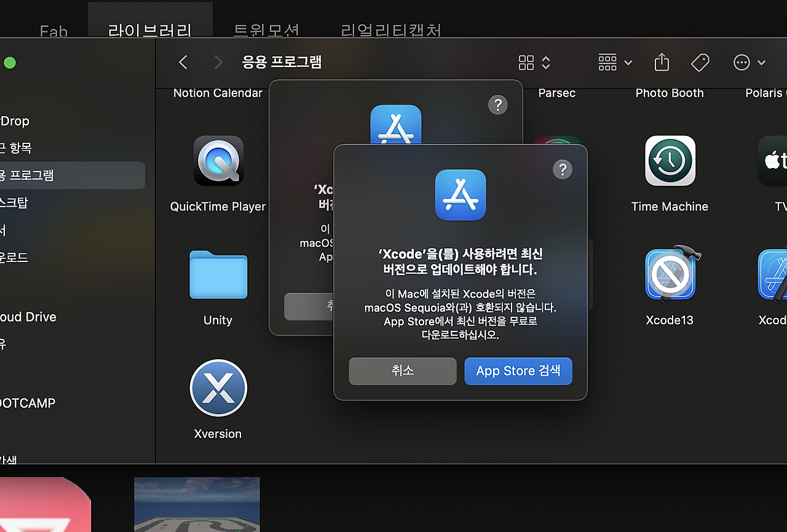This screenshot has height=532, width=787.
Task: Click the App Store 검색 button
Action: 518,371
